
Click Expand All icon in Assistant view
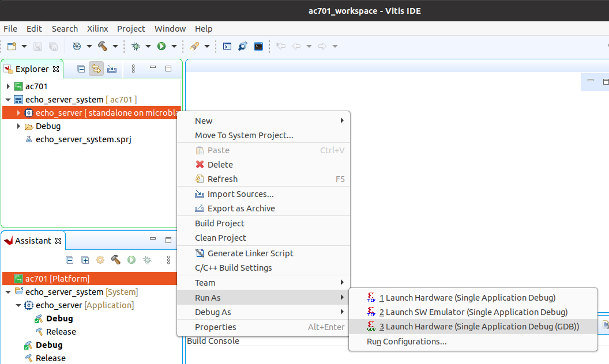coord(85,260)
